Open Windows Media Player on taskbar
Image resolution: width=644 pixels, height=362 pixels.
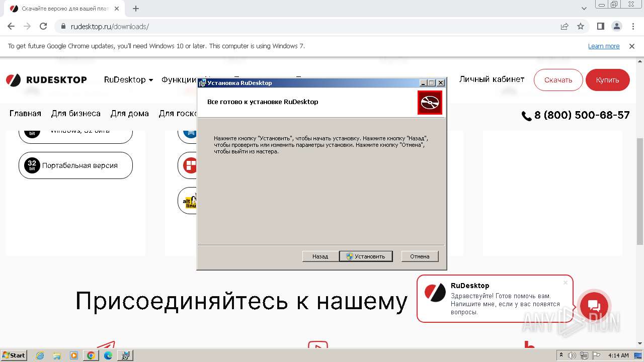(74, 355)
